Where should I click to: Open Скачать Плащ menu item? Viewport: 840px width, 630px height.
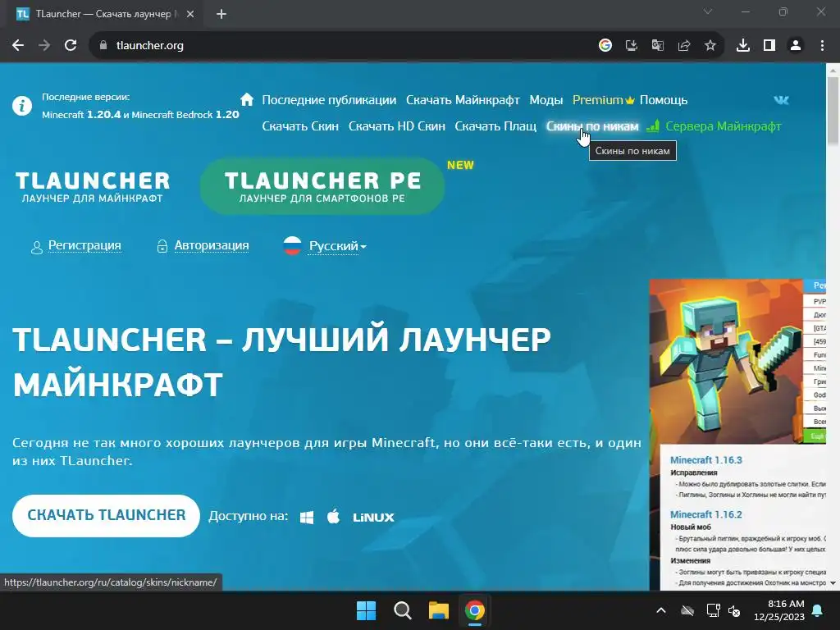click(x=495, y=126)
